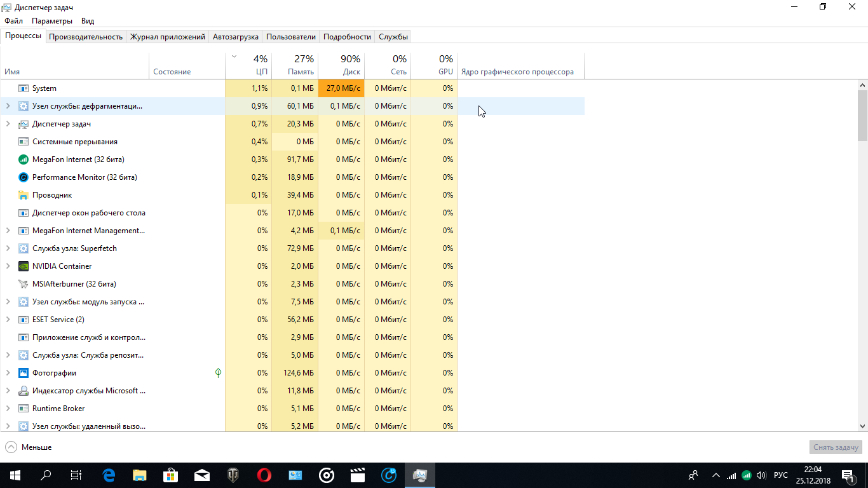Click the Состояние column header

click(x=187, y=65)
